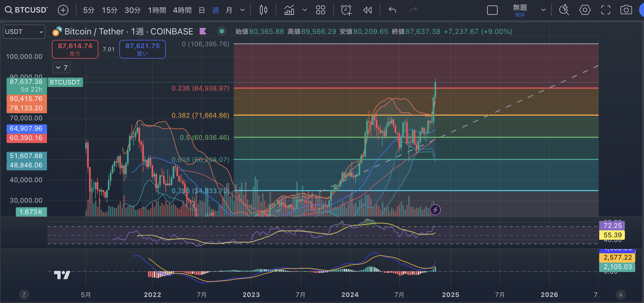Image resolution: width=644 pixels, height=303 pixels.
Task: Click the 64,907.96 blue price label
Action: 26,129
